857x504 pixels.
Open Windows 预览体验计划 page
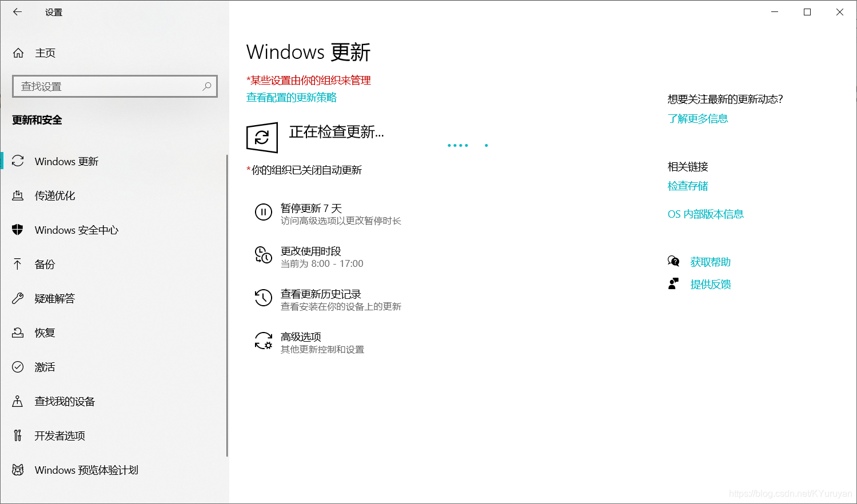[113, 470]
